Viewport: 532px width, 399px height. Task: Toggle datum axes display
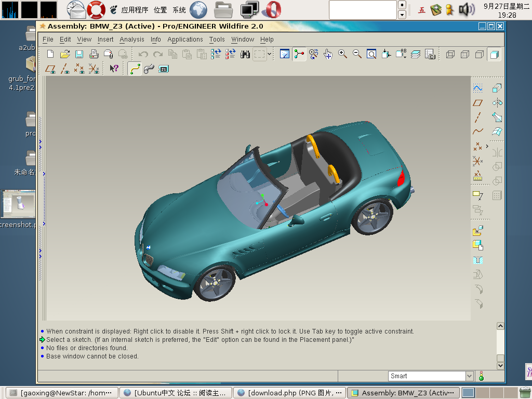click(65, 69)
